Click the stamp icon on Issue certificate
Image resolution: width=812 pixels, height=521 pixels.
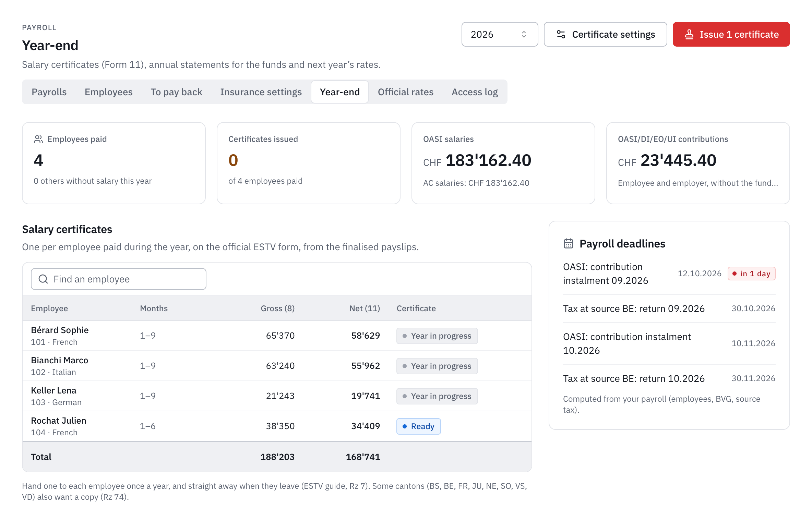click(689, 34)
